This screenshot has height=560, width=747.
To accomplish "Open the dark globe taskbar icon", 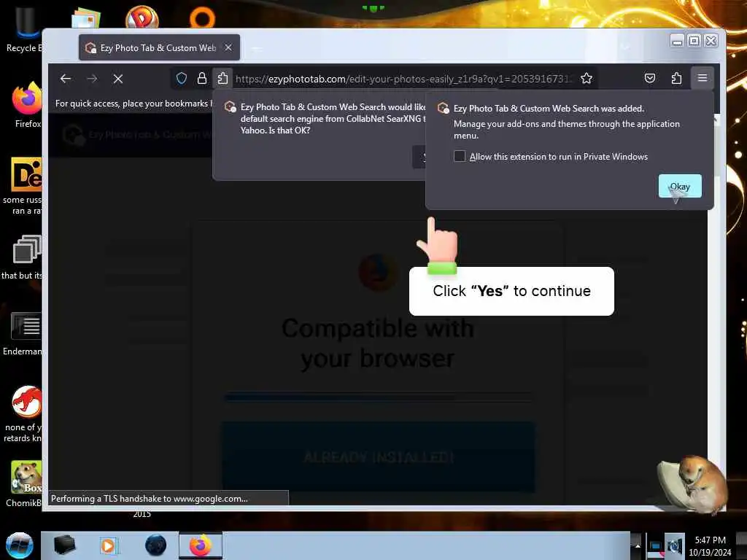I will coord(156,545).
